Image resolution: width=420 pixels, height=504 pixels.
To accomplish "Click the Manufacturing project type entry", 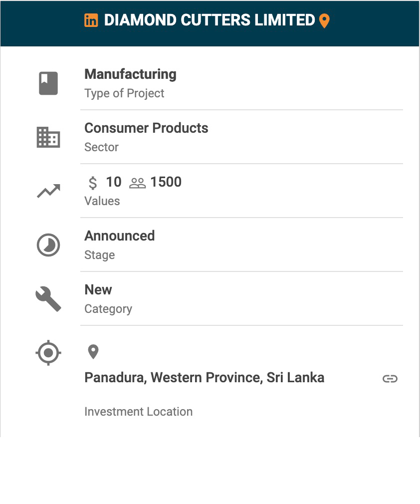I will pos(131,74).
